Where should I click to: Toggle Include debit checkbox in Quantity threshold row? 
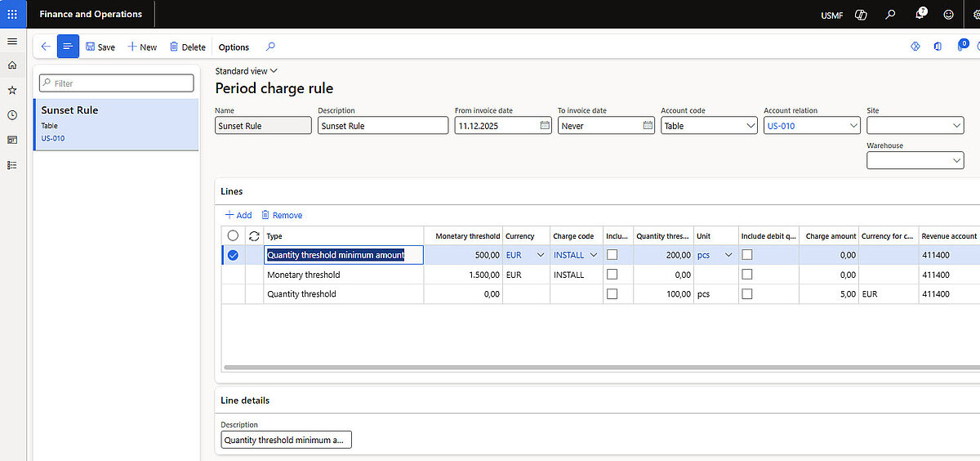tap(747, 293)
